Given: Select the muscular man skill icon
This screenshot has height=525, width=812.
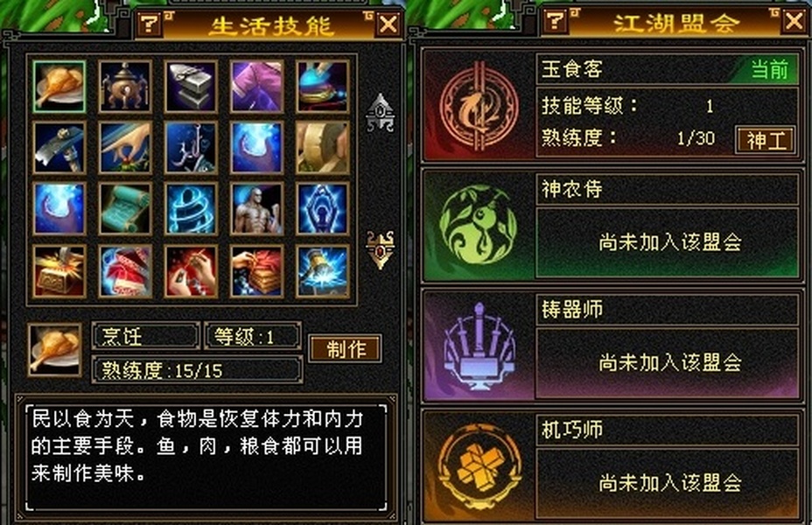Looking at the screenshot, I should (257, 208).
